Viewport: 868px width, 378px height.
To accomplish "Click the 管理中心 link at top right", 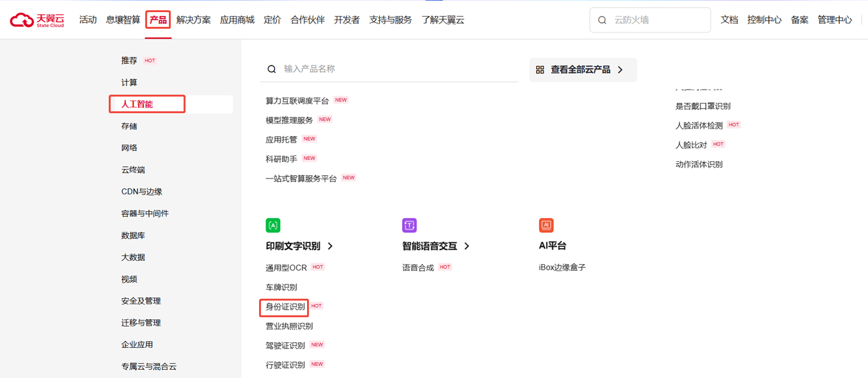I will [x=834, y=20].
